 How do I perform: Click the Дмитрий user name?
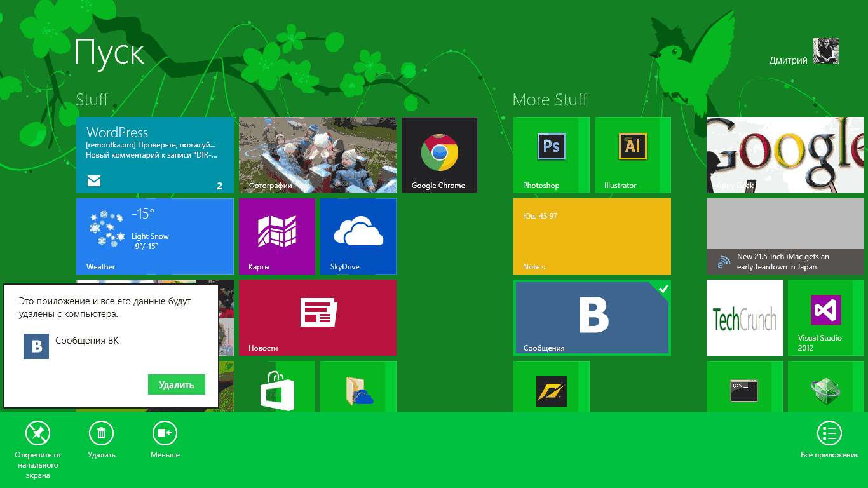tap(788, 60)
